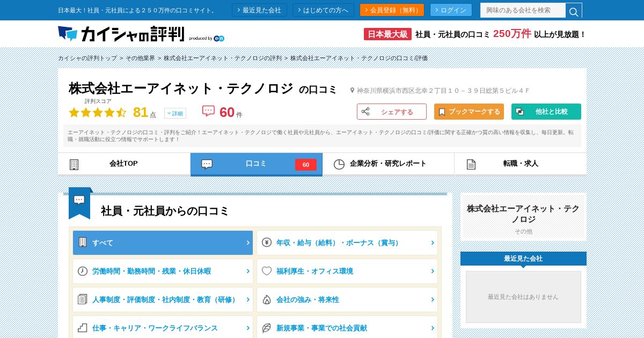This screenshot has width=644, height=338.
Task: Click the compare squares icon in 他社と比較
Action: (x=519, y=112)
